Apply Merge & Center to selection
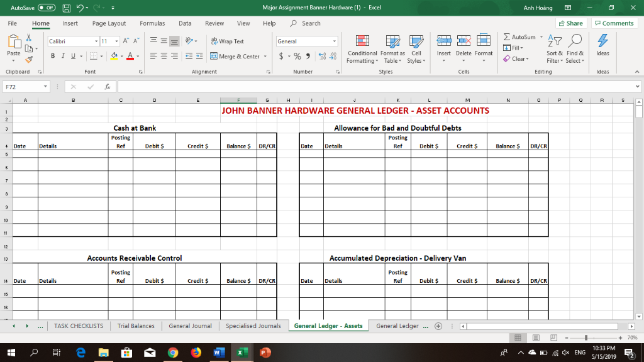 pos(236,56)
